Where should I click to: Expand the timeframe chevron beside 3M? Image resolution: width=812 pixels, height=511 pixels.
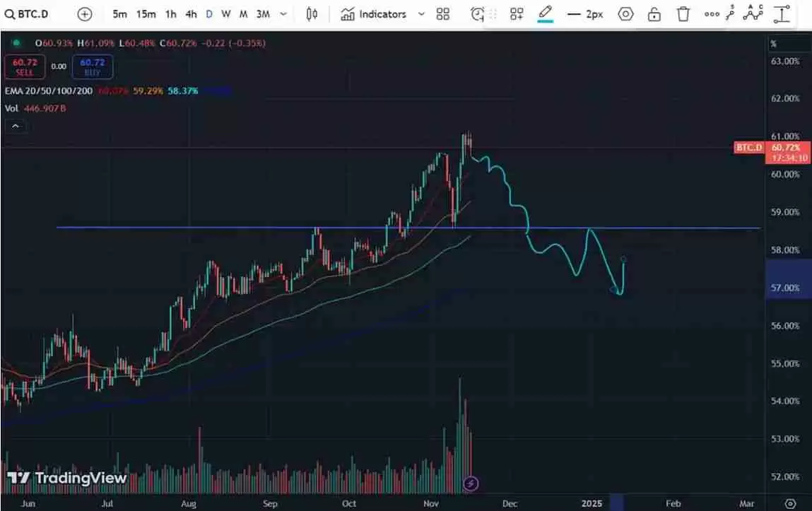tap(284, 13)
